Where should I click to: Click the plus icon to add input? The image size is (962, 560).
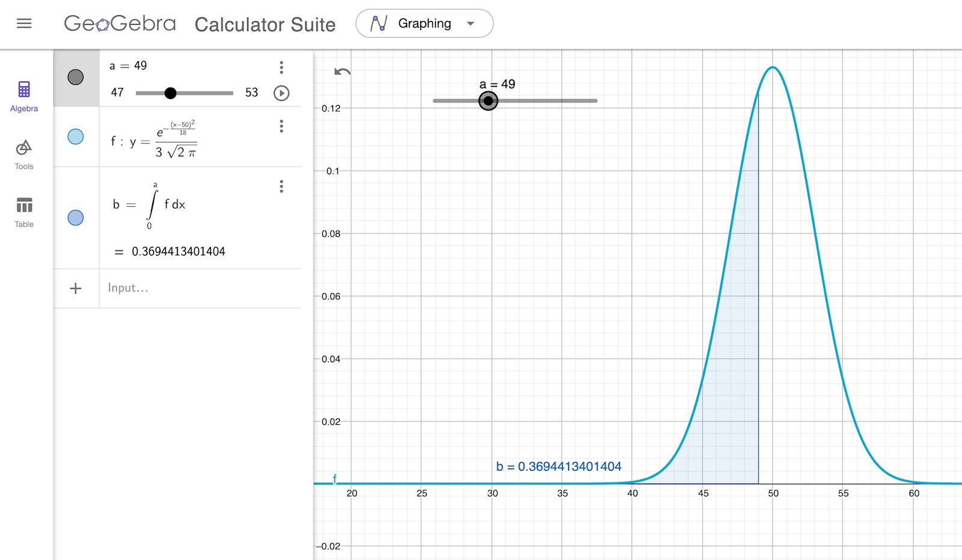coord(76,288)
